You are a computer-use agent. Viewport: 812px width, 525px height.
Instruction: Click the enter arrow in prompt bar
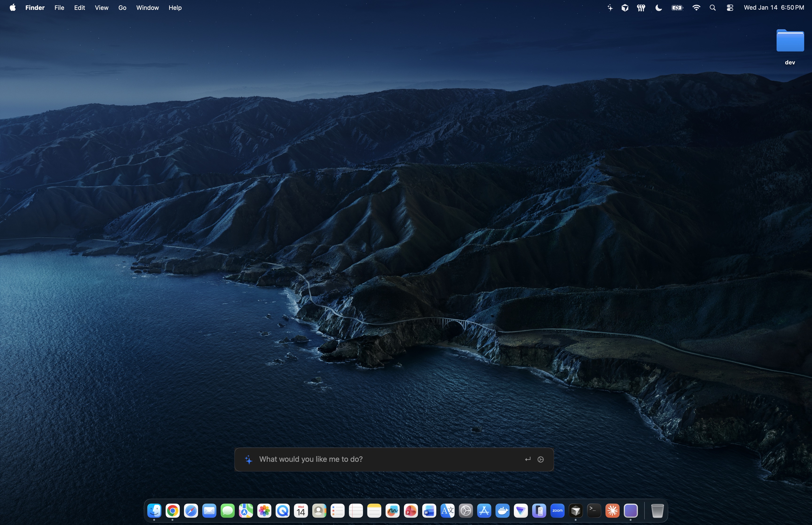[x=527, y=459]
